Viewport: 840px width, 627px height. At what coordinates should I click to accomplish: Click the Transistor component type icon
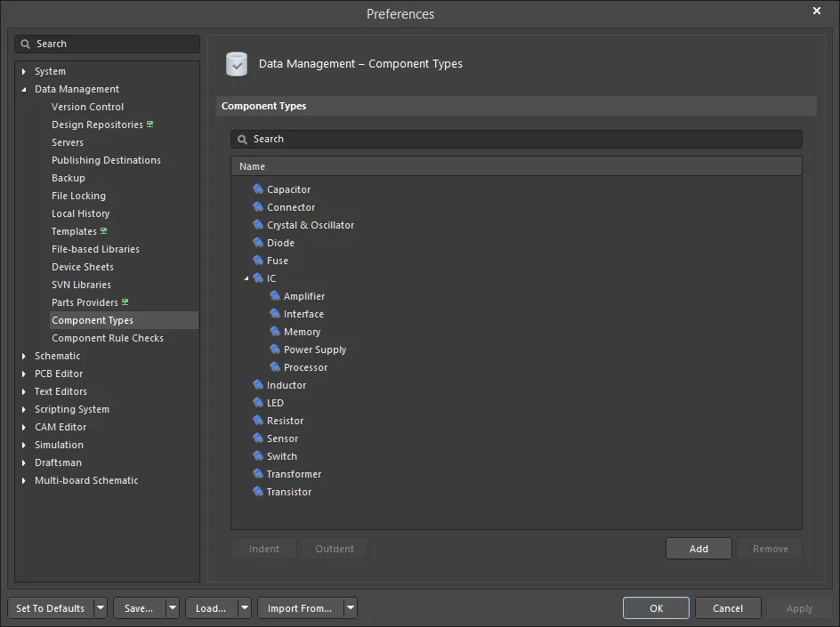[258, 491]
